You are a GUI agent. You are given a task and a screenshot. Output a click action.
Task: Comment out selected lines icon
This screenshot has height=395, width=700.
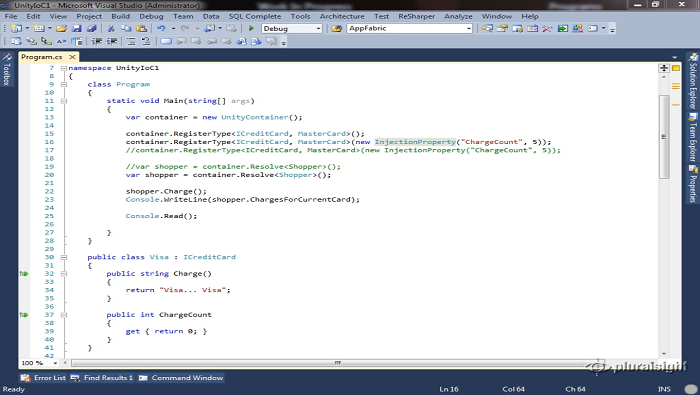click(x=131, y=42)
